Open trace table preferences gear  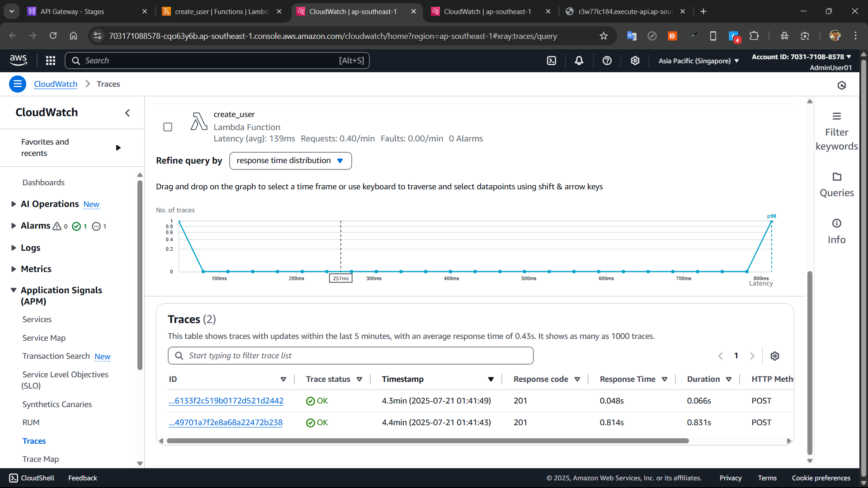pyautogui.click(x=775, y=356)
